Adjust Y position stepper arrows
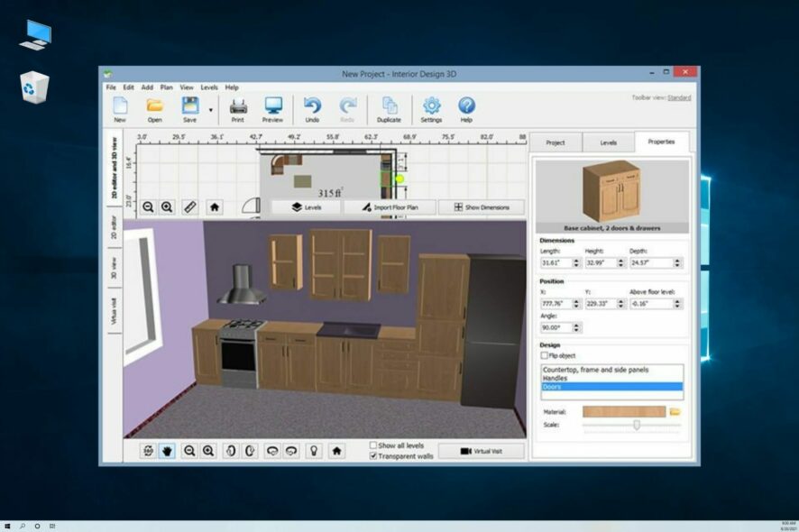Image resolution: width=799 pixels, height=532 pixels. 620,304
